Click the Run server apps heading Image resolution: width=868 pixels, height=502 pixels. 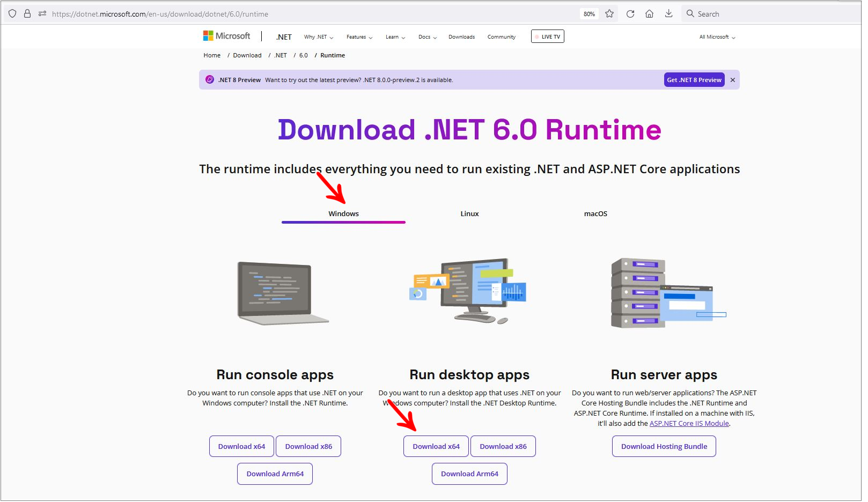click(x=664, y=374)
